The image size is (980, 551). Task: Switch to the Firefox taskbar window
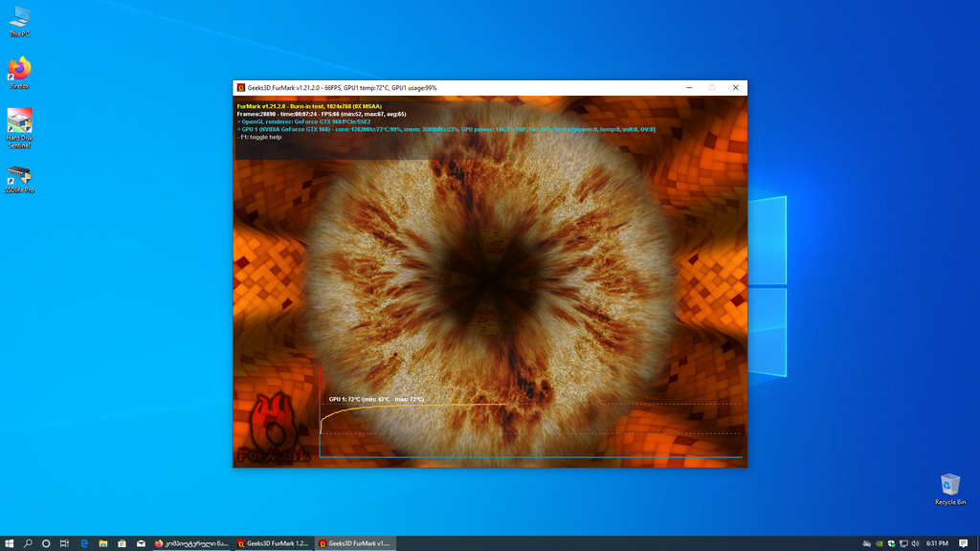pyautogui.click(x=191, y=543)
